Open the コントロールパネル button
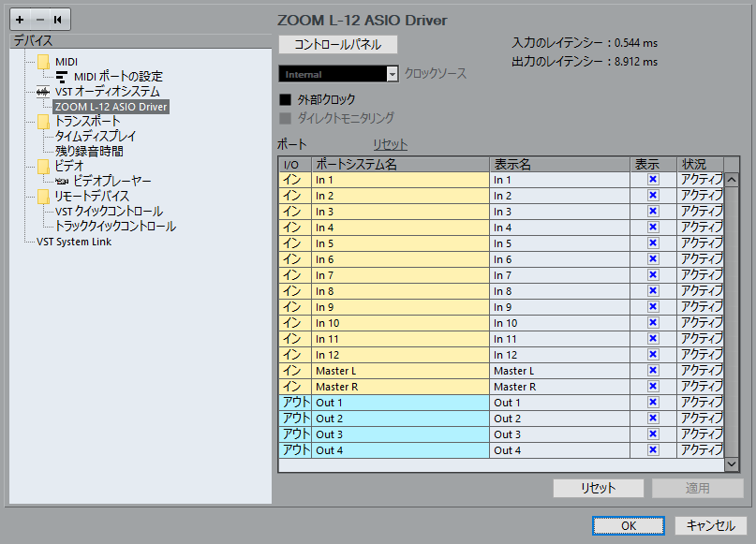756x544 pixels. 338,45
